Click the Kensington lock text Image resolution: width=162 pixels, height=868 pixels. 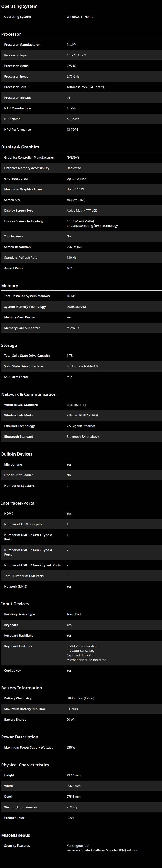pyautogui.click(x=78, y=845)
